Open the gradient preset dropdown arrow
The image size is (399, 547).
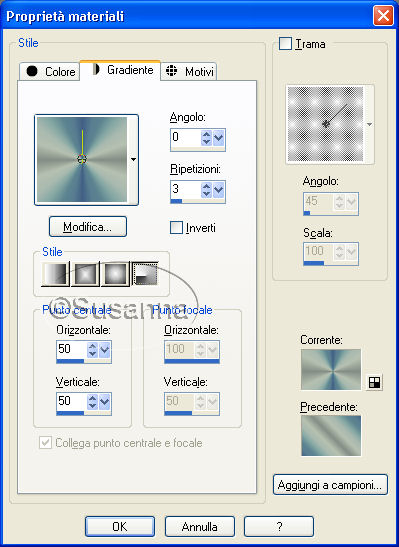[133, 159]
